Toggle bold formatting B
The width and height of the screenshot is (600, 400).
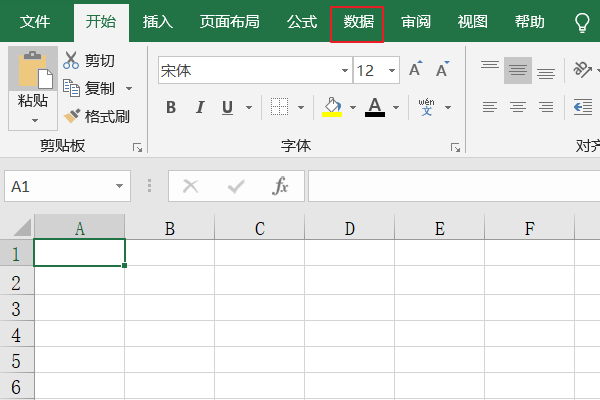pyautogui.click(x=171, y=108)
